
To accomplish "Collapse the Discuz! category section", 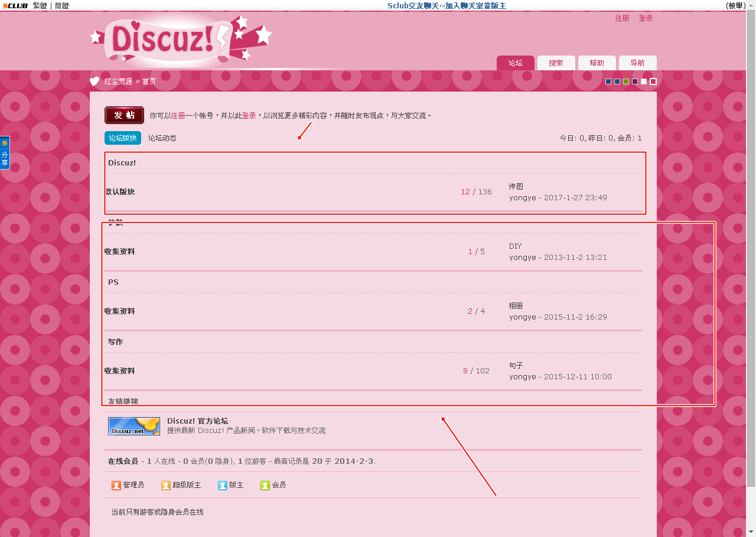I will pyautogui.click(x=636, y=162).
